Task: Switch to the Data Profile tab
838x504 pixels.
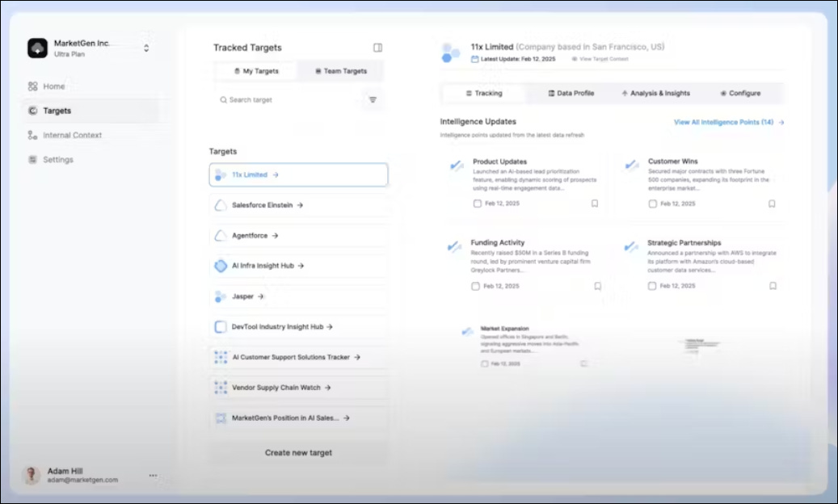Action: pyautogui.click(x=571, y=93)
